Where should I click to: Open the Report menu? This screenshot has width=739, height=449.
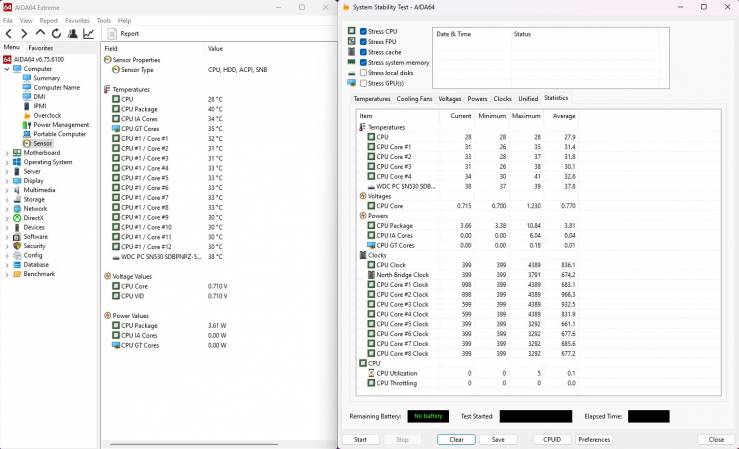pyautogui.click(x=49, y=21)
